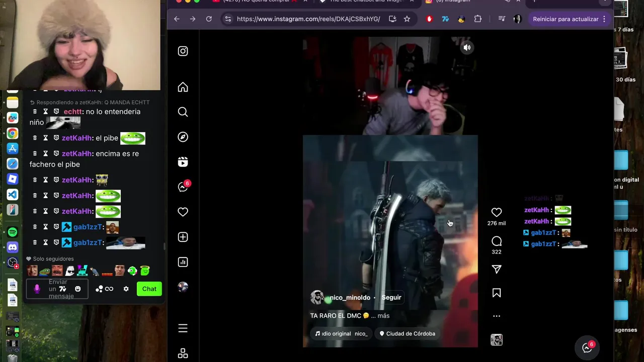This screenshot has height=362, width=644.
Task: Open reel three-dot options menu
Action: click(497, 316)
